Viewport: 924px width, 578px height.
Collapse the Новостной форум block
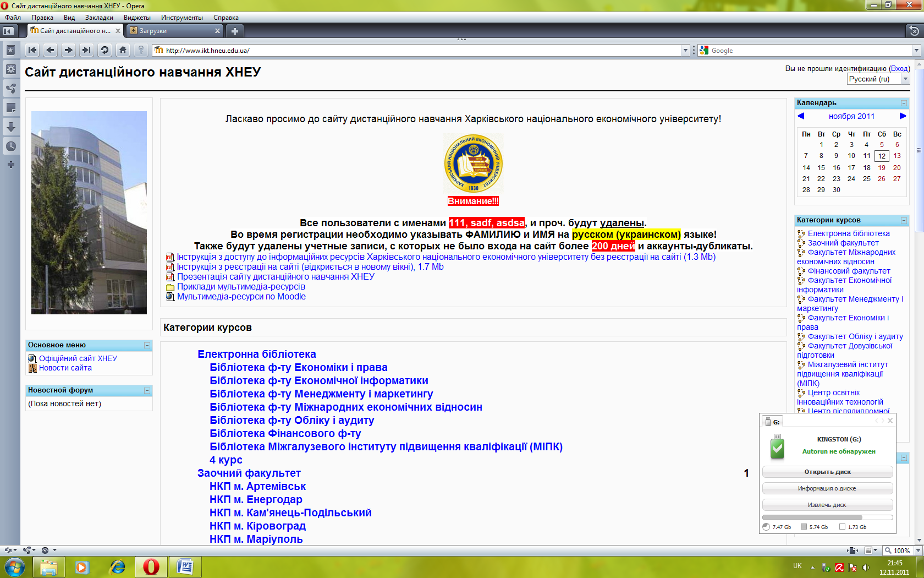(x=147, y=390)
